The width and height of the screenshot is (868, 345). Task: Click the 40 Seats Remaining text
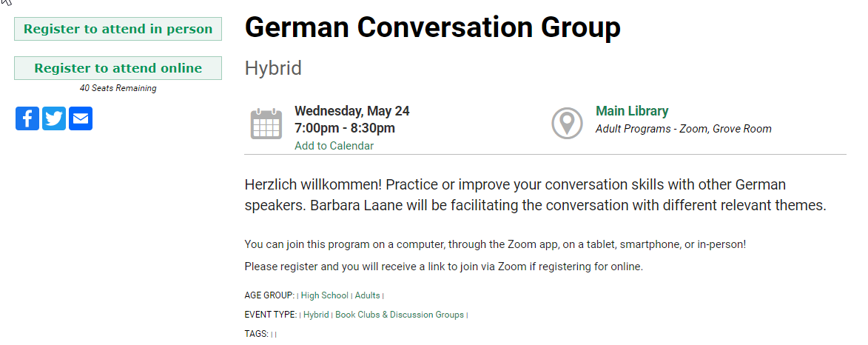pyautogui.click(x=118, y=88)
